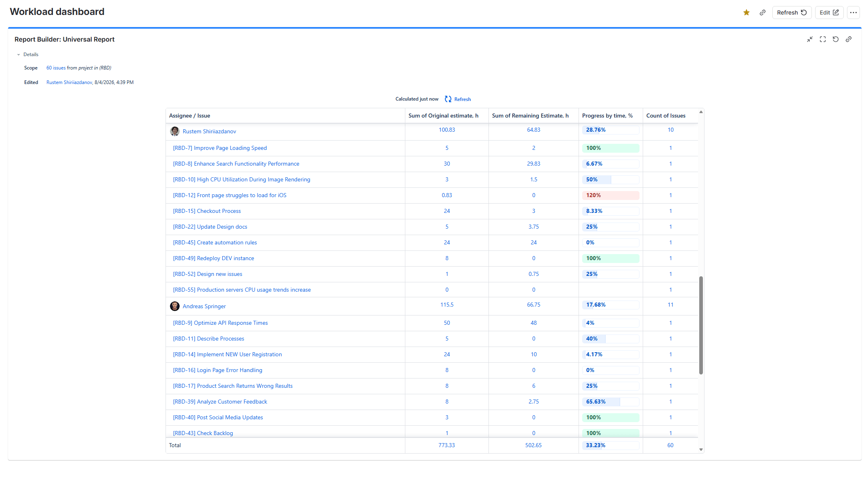
Task: Open the 60 issues scope link
Action: click(56, 68)
